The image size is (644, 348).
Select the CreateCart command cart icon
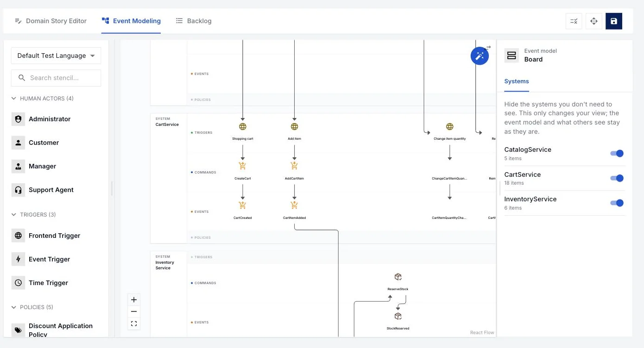coord(243,166)
